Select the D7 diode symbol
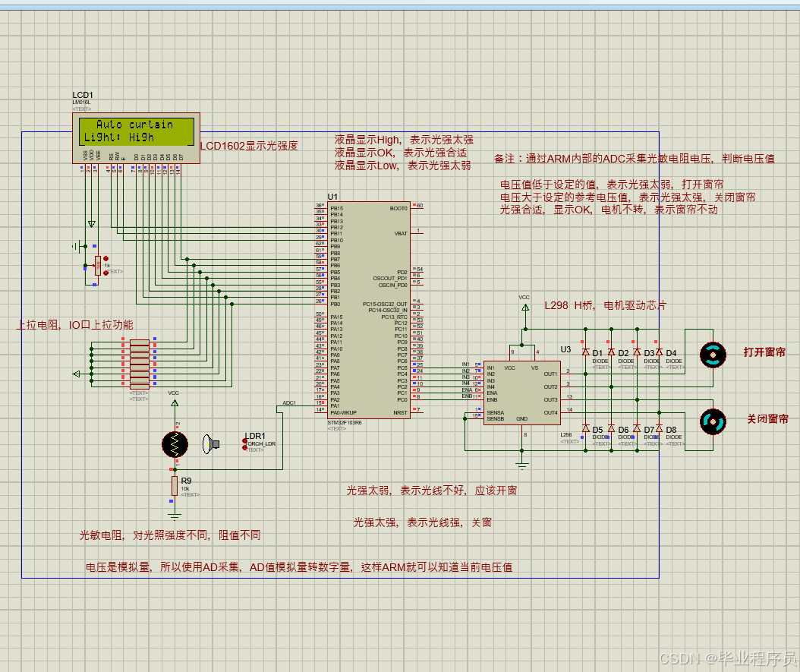 (637, 428)
